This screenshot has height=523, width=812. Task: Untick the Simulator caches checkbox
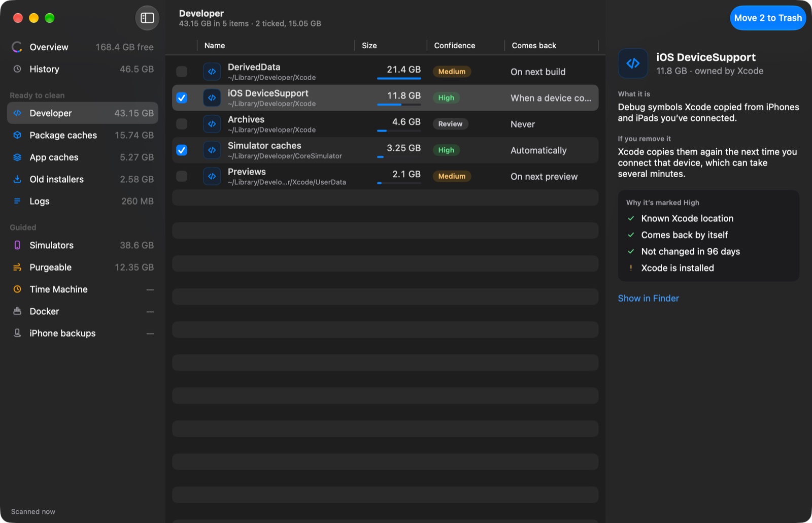pyautogui.click(x=182, y=150)
